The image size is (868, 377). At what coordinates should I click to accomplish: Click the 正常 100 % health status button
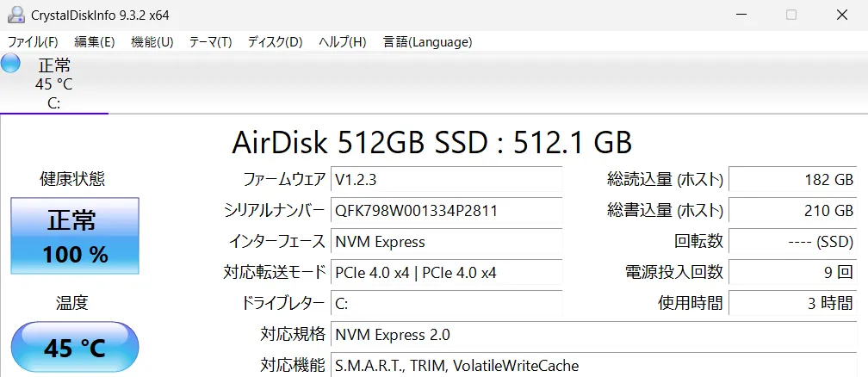[x=75, y=236]
